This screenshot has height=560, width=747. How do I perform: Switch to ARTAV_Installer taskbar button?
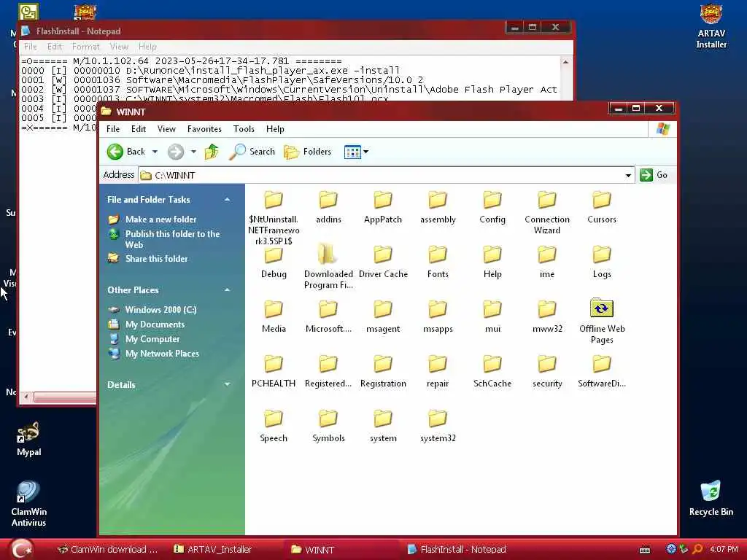pos(213,550)
